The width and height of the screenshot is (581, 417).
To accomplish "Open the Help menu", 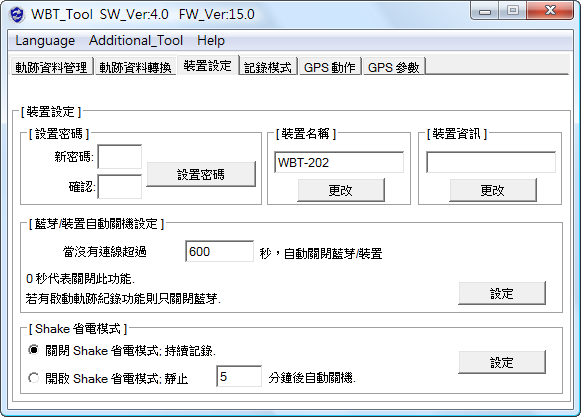I will point(211,40).
